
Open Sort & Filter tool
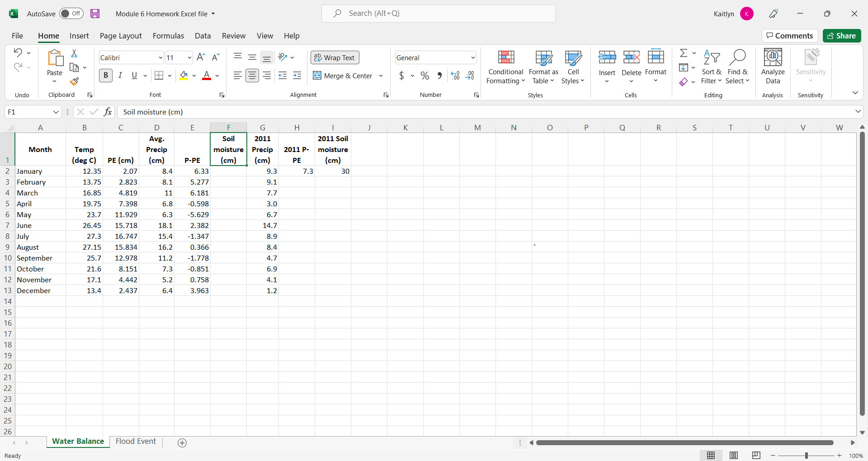click(711, 67)
